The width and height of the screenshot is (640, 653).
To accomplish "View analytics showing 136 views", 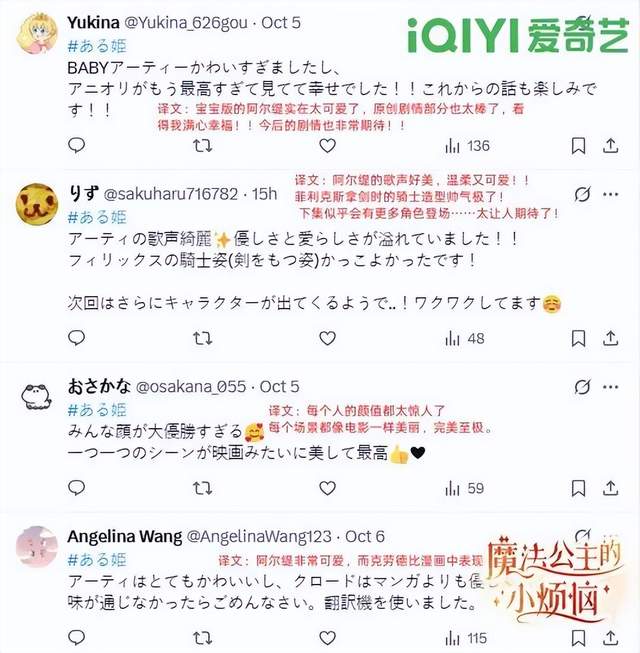I will [467, 146].
